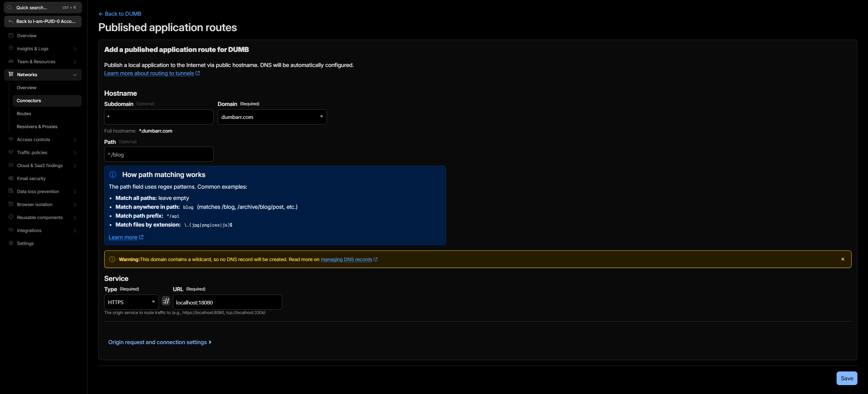Expand the Data loss prevention chevron
This screenshot has width=868, height=394.
(75, 192)
